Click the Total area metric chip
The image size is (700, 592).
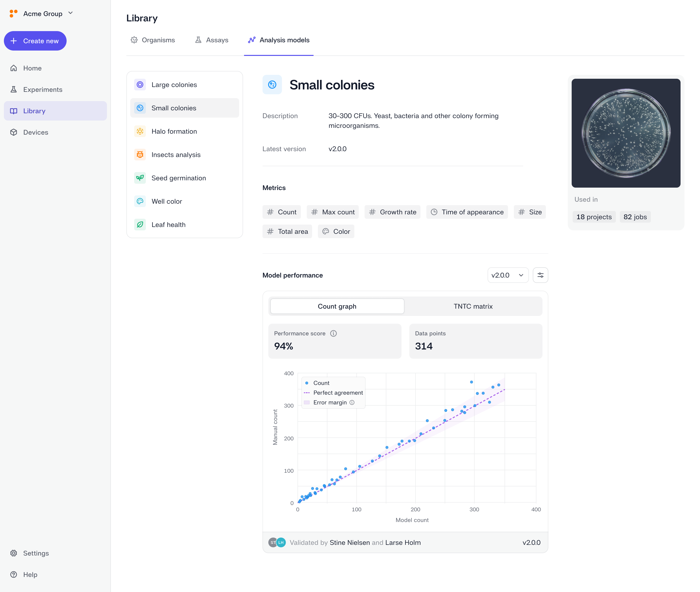(x=287, y=232)
